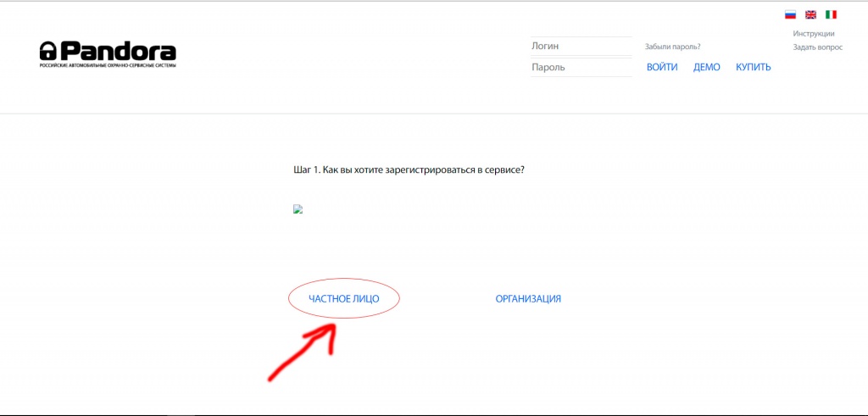868x416 pixels.
Task: Click the Pandora wordmark logo text
Action: click(118, 50)
